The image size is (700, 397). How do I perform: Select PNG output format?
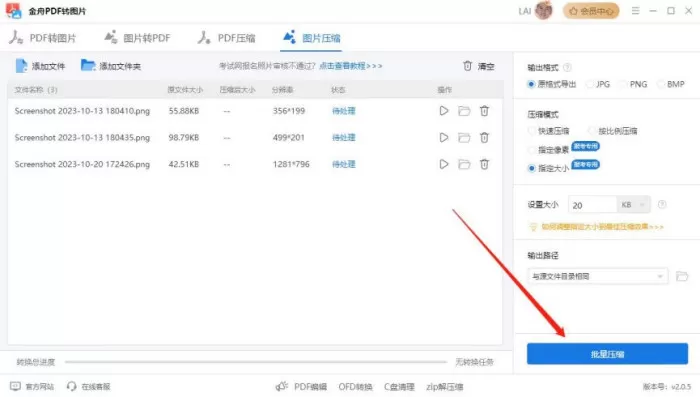pos(633,84)
